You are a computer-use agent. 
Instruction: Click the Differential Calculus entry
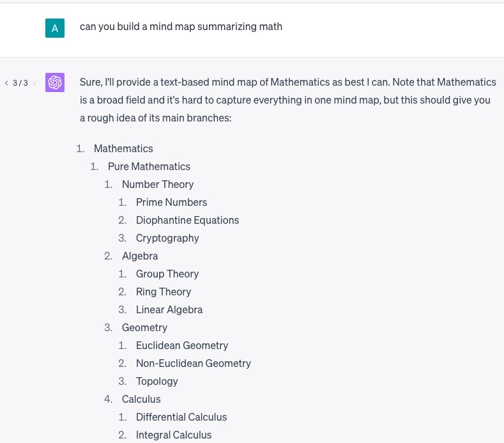181,417
